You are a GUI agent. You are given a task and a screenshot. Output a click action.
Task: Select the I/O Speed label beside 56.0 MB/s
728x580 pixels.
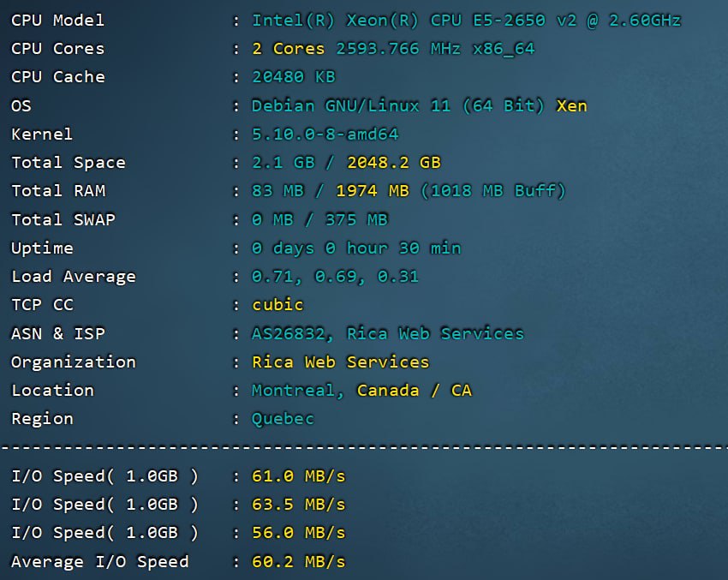[x=105, y=533]
